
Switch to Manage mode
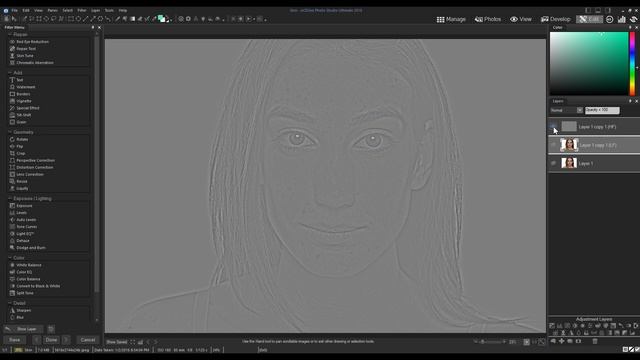coord(451,19)
